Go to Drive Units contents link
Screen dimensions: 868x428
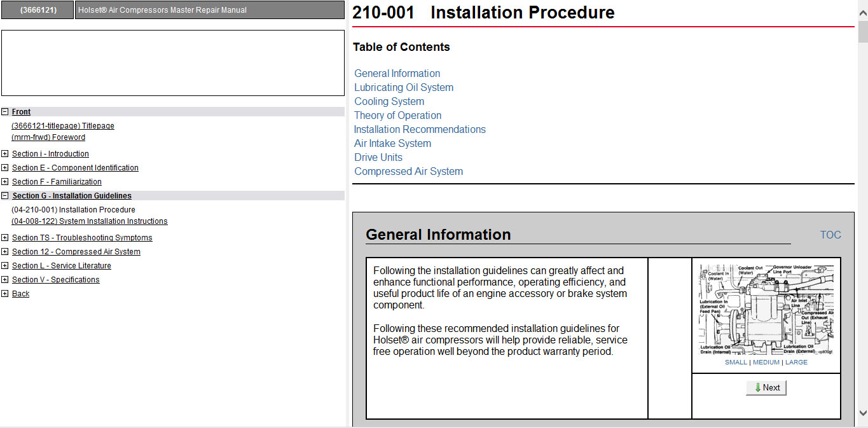pyautogui.click(x=378, y=158)
